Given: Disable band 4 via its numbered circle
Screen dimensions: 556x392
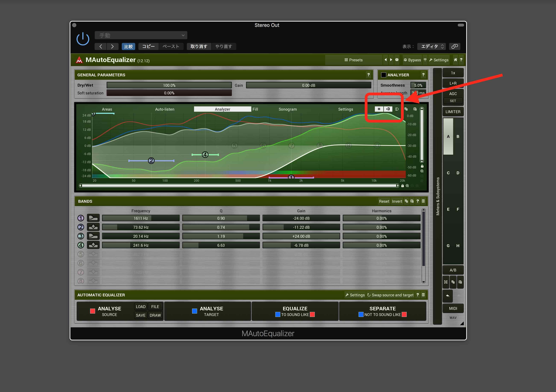Looking at the screenshot, I should click(81, 245).
